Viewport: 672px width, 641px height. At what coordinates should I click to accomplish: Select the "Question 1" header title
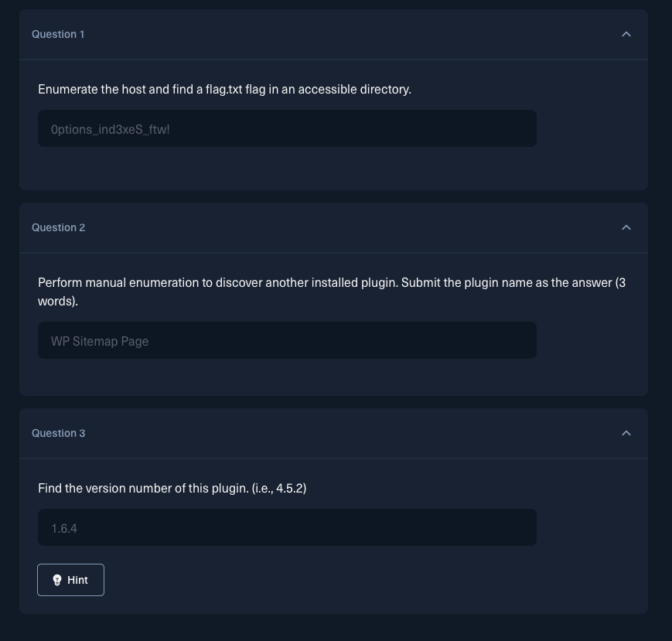[58, 34]
